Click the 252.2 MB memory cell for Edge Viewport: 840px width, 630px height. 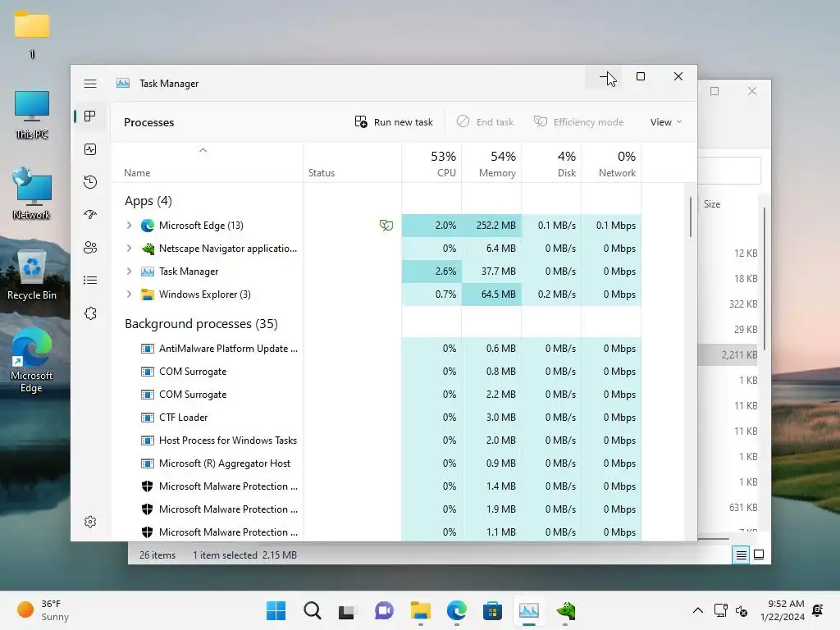click(492, 226)
